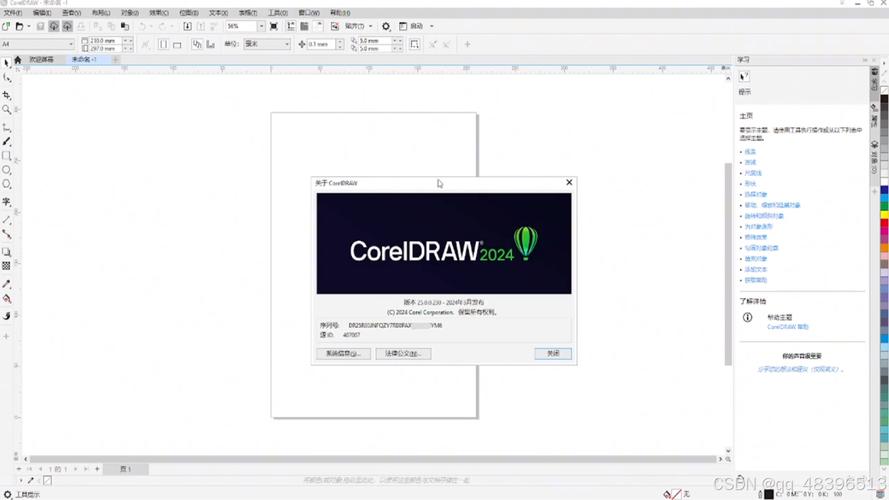Image resolution: width=889 pixels, height=500 pixels.
Task: Switch page to landscape orientation
Action: (x=177, y=44)
